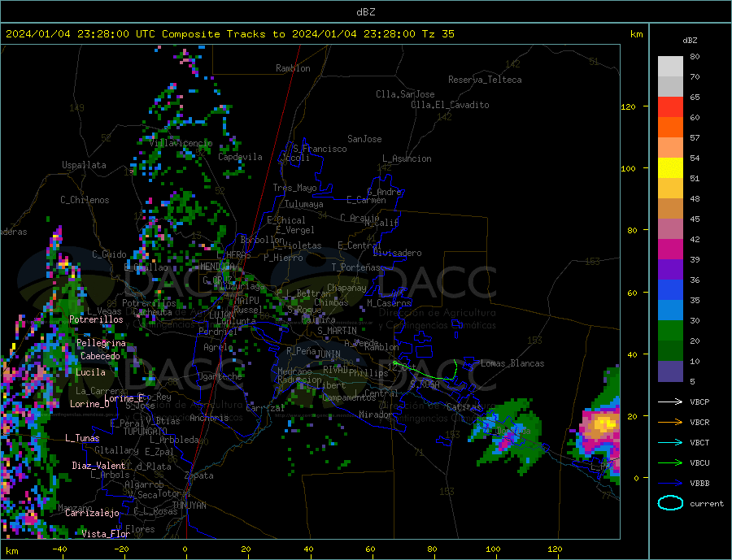Click the Diaz_Valent label
Screen dimensions: 732x560
[x=99, y=466]
